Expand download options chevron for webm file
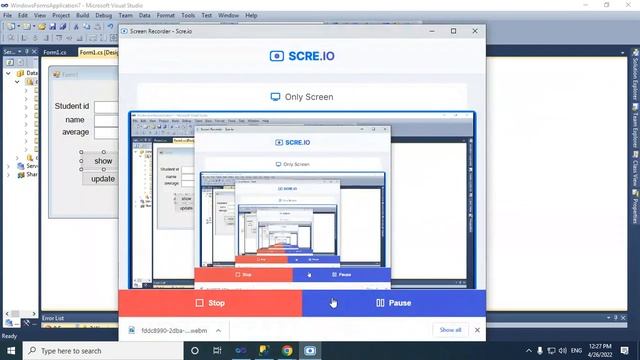Screen dimensions: 640x360 coord(218,331)
